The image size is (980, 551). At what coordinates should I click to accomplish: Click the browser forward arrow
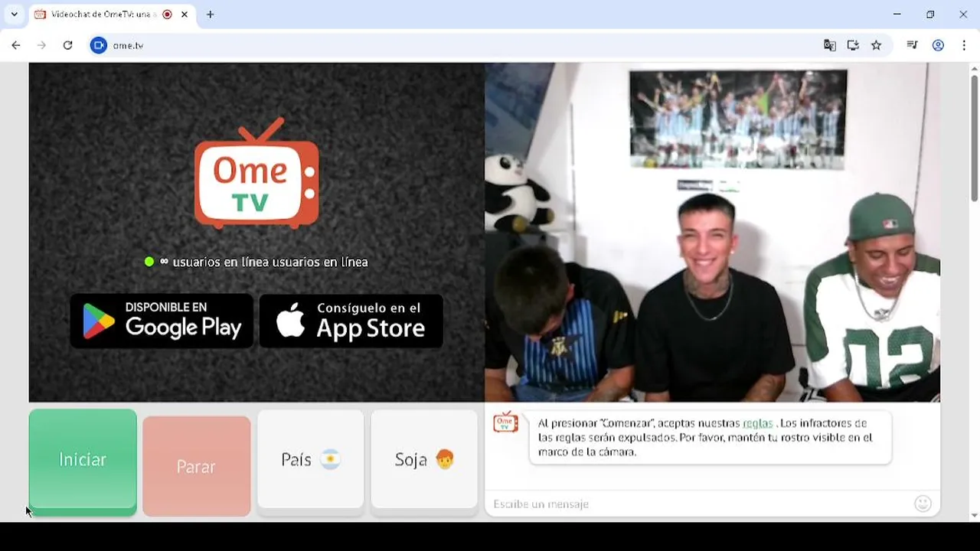(41, 45)
